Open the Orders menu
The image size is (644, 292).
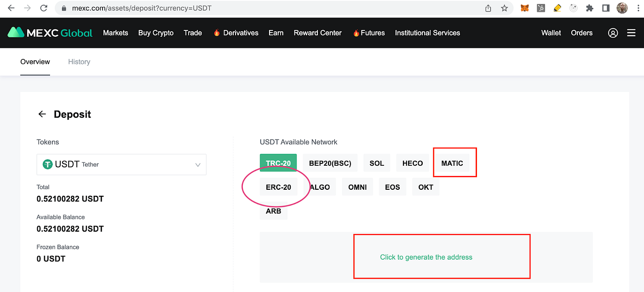click(582, 33)
